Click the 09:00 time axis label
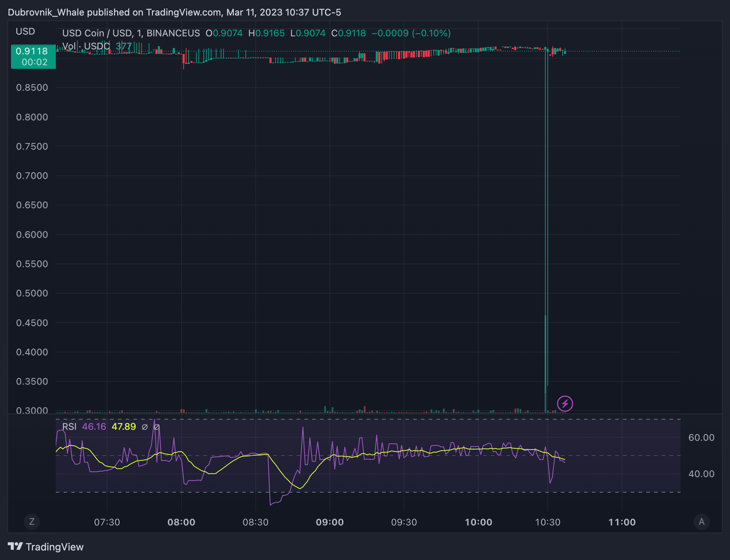This screenshot has height=560, width=730. 330,522
